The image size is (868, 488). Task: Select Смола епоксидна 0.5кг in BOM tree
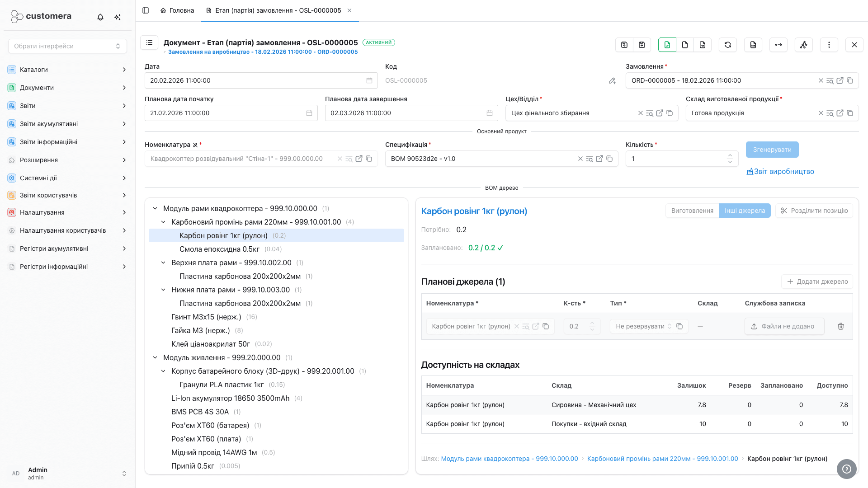pyautogui.click(x=276, y=249)
